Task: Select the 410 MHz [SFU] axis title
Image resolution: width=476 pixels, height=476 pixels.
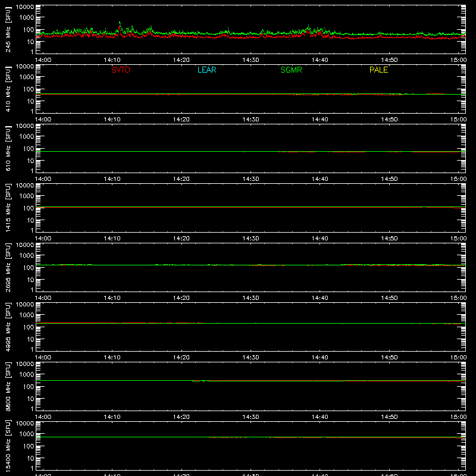Action: coord(8,89)
